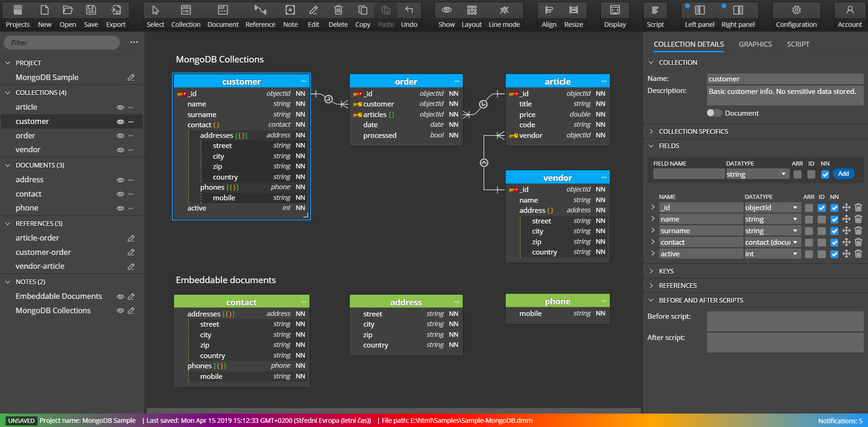Uncheck the NN checkbox for active field
Screen dimensions: 868x427
coord(834,254)
